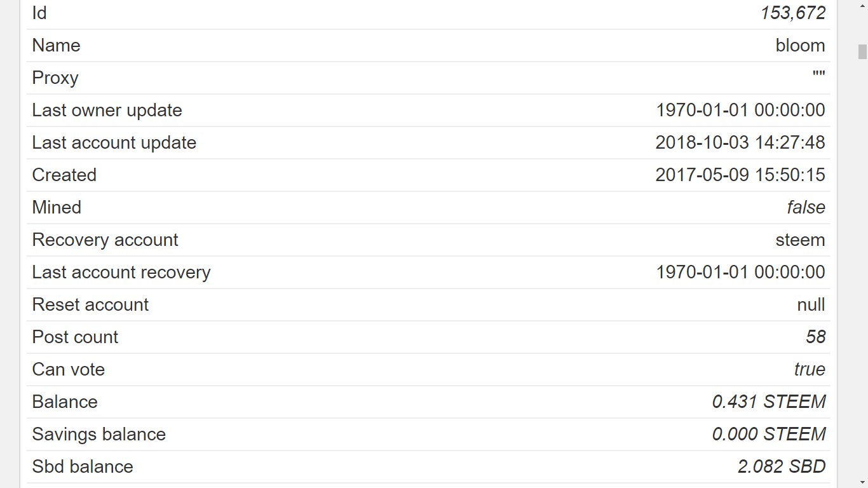Select the Mined false value

[806, 207]
